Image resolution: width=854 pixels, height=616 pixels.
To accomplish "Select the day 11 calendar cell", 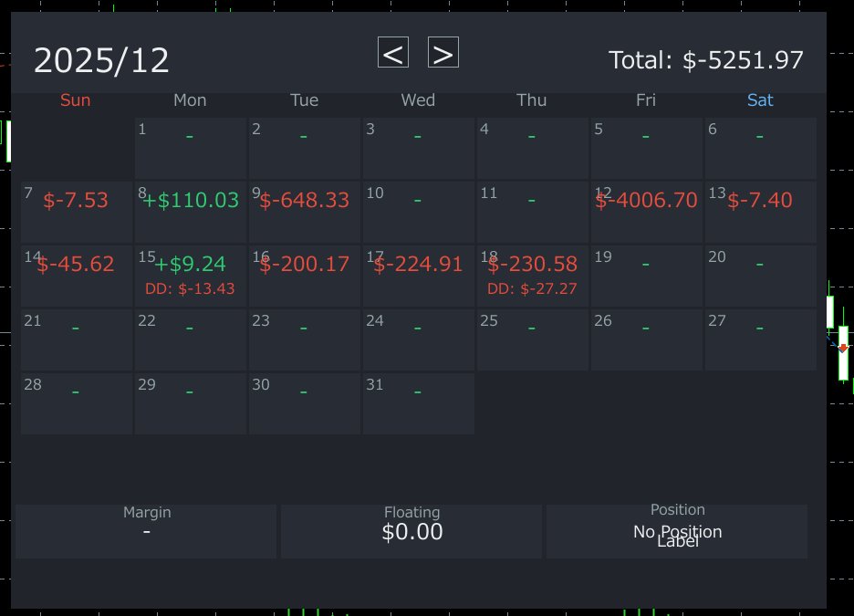I will pyautogui.click(x=533, y=212).
